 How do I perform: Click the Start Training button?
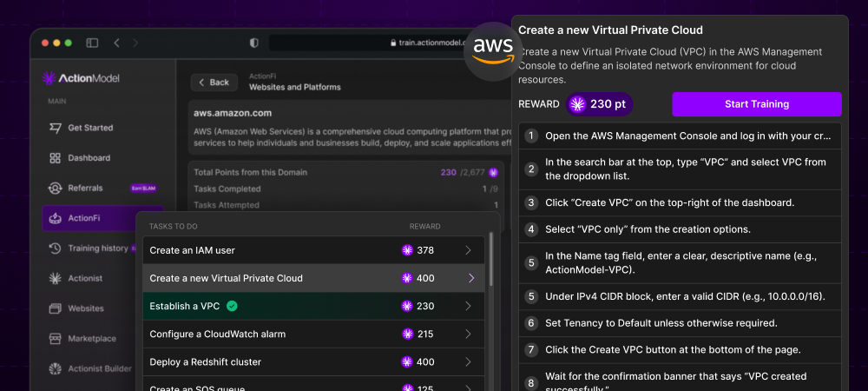[757, 104]
